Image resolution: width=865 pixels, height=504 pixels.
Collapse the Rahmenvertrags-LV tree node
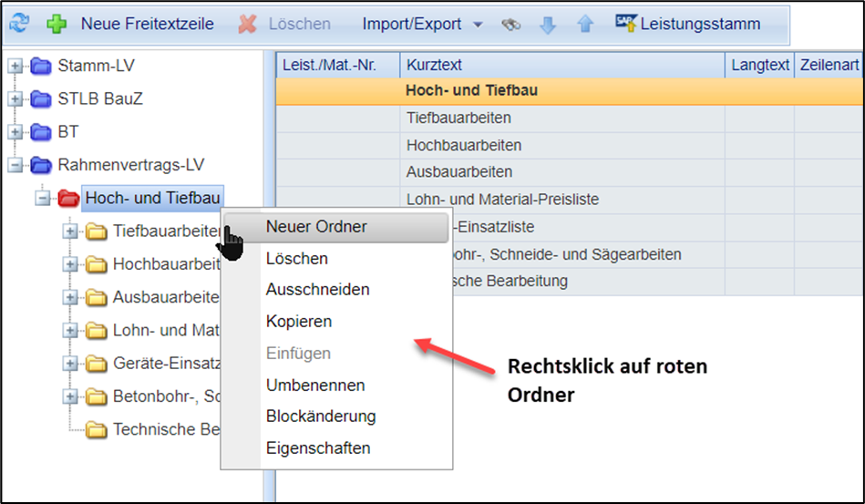coord(15,165)
